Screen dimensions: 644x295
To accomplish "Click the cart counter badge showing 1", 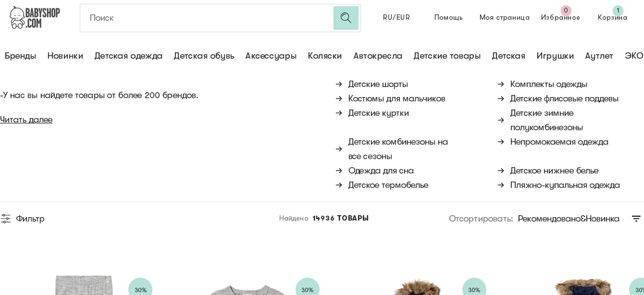I will click(618, 10).
